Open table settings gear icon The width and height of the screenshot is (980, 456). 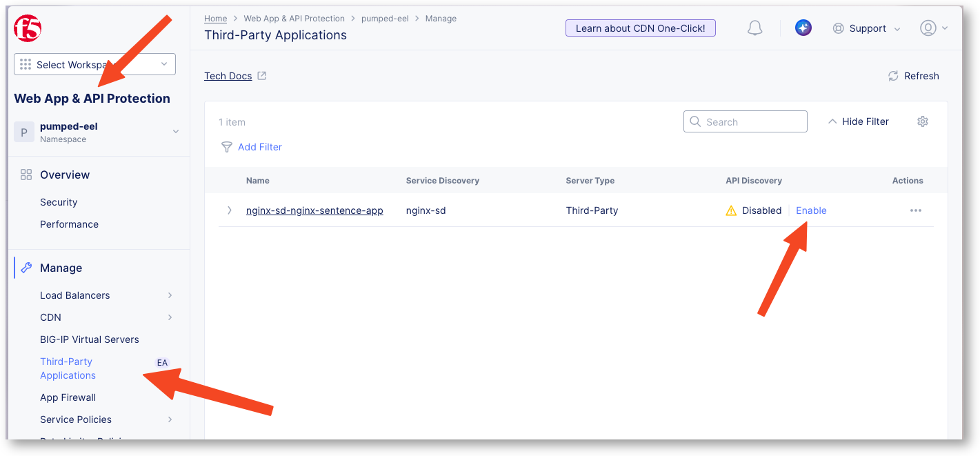pos(923,121)
